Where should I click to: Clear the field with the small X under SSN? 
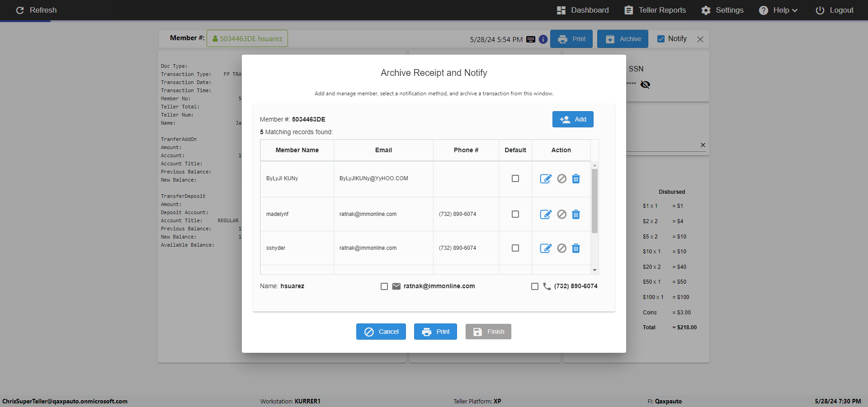click(703, 145)
